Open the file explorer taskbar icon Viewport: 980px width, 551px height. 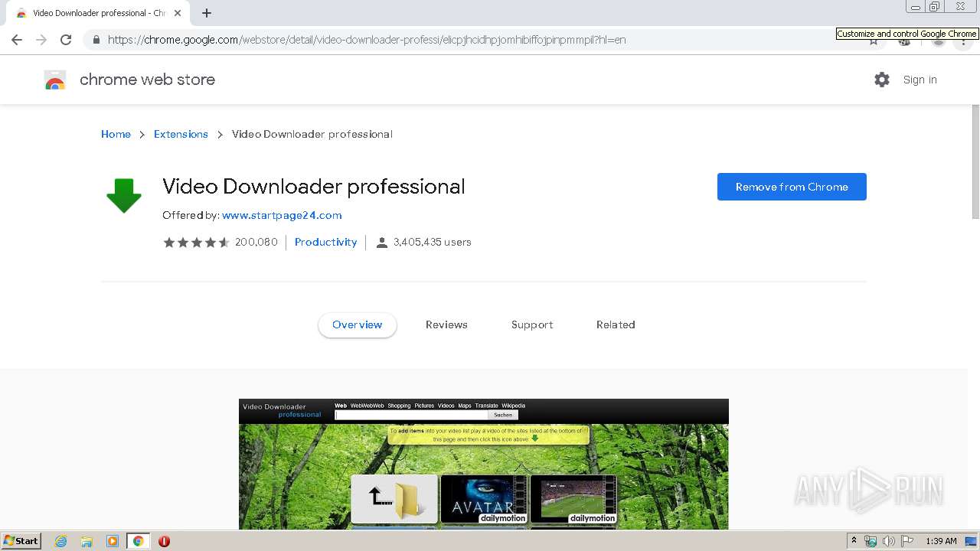(87, 541)
